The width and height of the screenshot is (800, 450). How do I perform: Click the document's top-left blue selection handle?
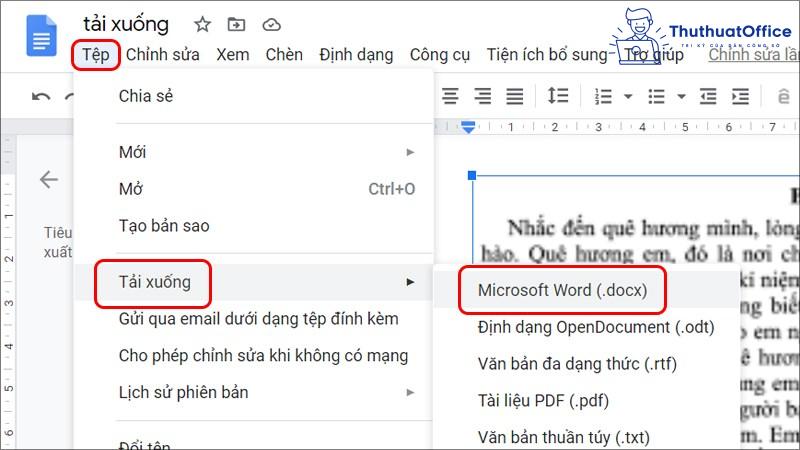472,176
